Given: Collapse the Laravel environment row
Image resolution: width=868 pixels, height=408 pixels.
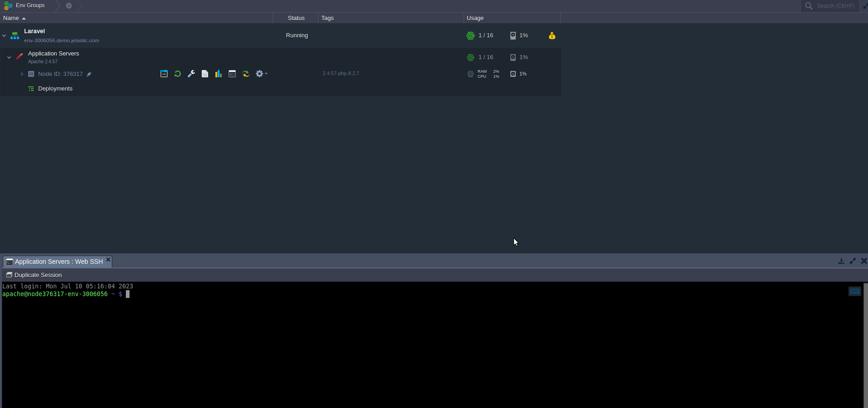Looking at the screenshot, I should coord(4,35).
